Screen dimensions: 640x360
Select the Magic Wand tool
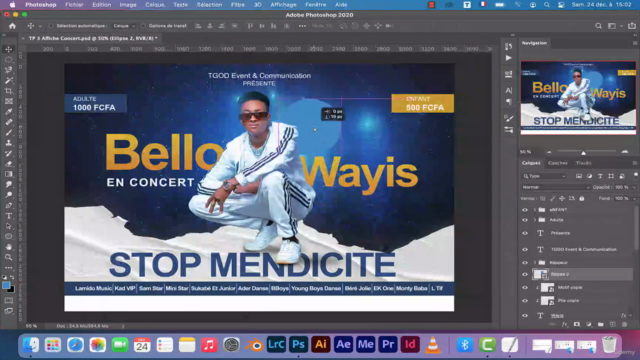click(x=9, y=80)
